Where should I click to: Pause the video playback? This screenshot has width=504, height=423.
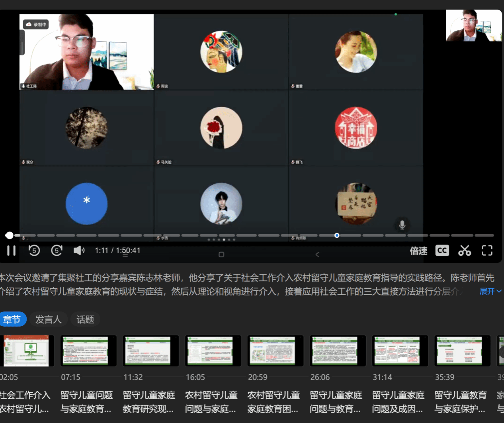coord(11,251)
